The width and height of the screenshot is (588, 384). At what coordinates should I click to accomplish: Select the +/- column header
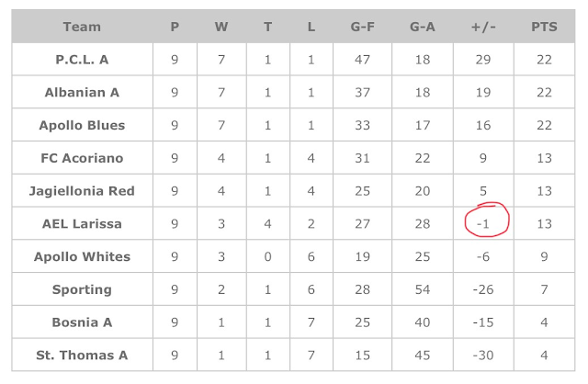point(482,27)
